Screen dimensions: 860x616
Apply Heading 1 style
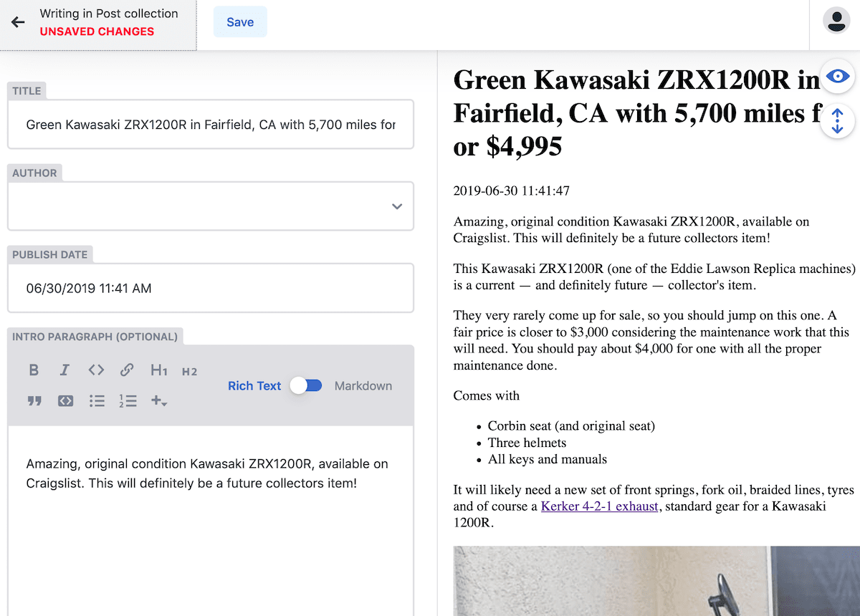(158, 370)
